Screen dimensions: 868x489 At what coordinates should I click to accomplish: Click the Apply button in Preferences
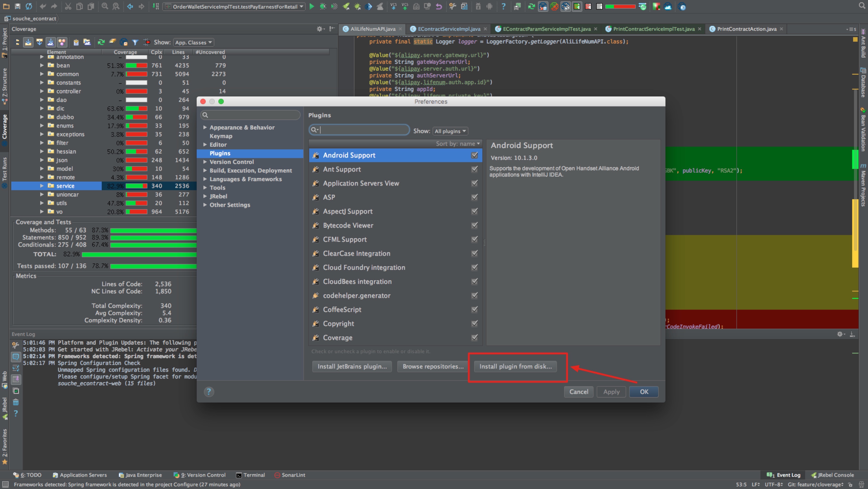[x=611, y=392]
